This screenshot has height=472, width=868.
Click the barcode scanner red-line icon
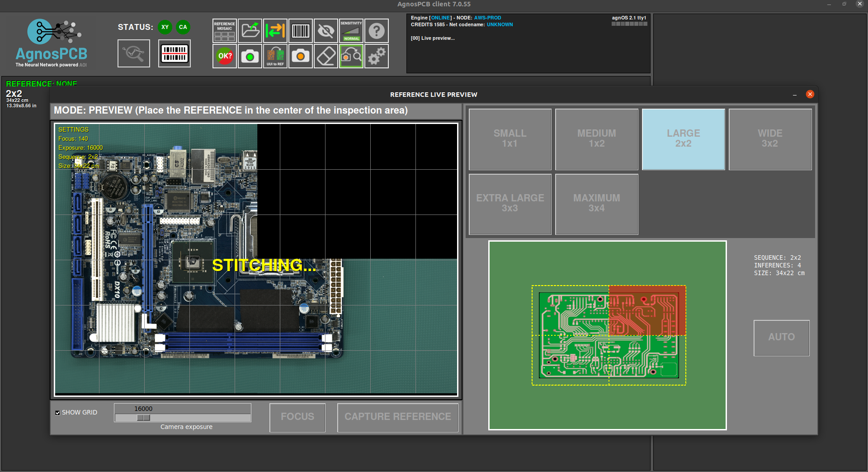pyautogui.click(x=175, y=53)
